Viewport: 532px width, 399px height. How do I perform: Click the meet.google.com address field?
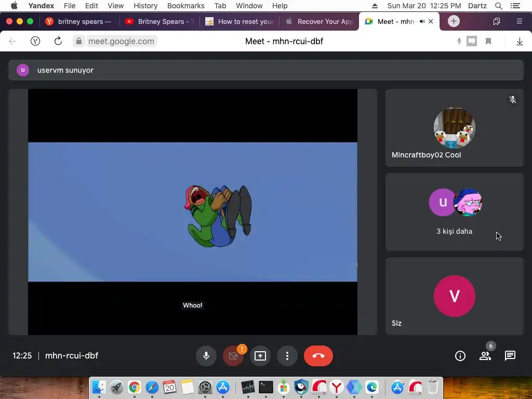coord(121,42)
